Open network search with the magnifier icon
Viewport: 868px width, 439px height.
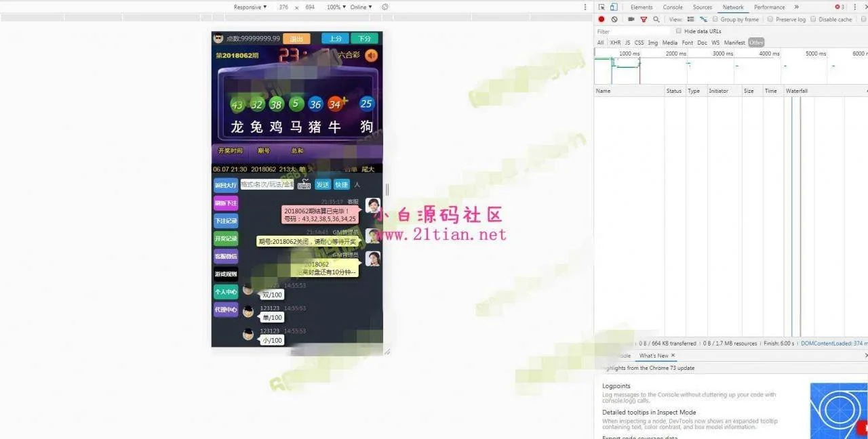tap(656, 20)
